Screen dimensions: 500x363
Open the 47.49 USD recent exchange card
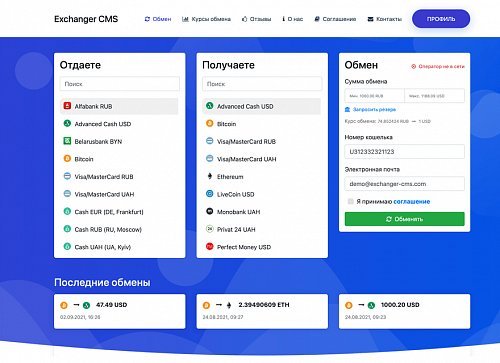[120, 311]
